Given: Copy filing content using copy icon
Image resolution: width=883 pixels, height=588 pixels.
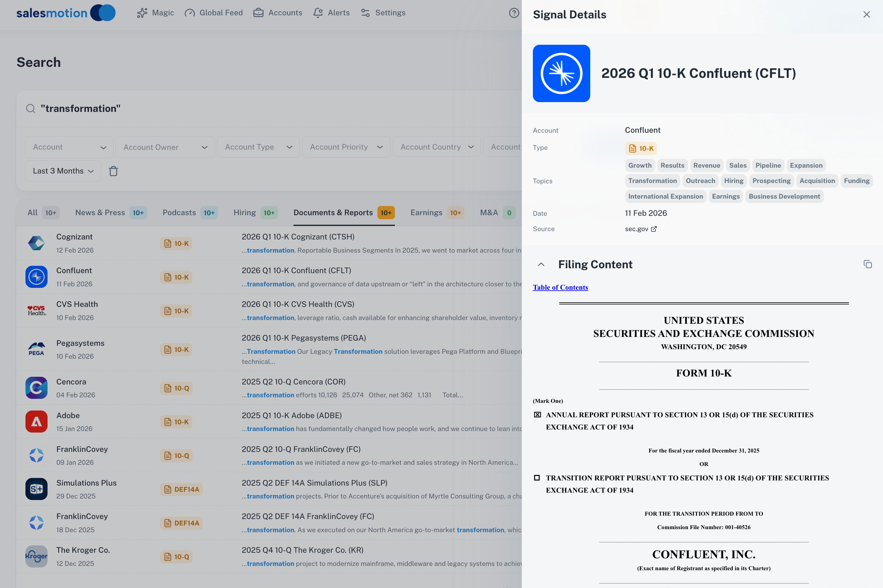Looking at the screenshot, I should pyautogui.click(x=867, y=264).
